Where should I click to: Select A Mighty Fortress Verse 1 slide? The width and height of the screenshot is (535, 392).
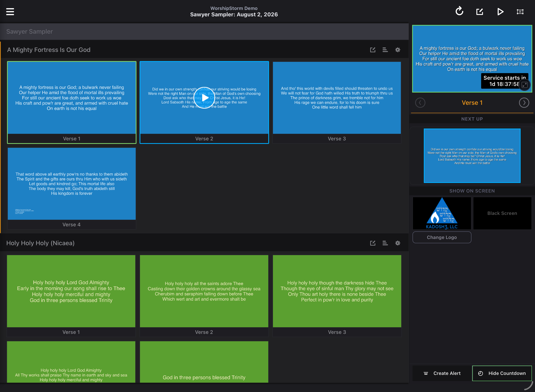[72, 102]
